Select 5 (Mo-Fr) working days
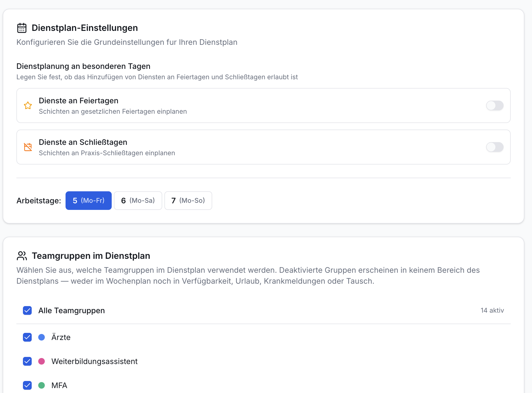 pos(88,201)
